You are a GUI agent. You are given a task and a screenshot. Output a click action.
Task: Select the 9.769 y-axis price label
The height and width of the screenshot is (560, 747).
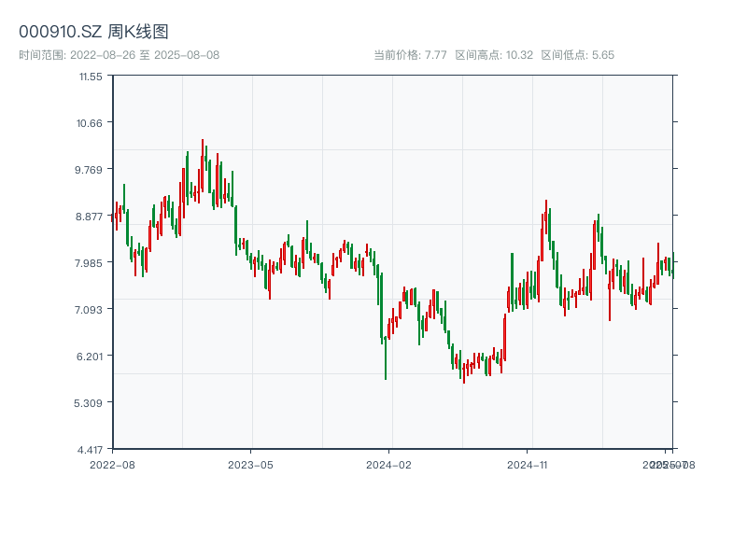(x=90, y=170)
